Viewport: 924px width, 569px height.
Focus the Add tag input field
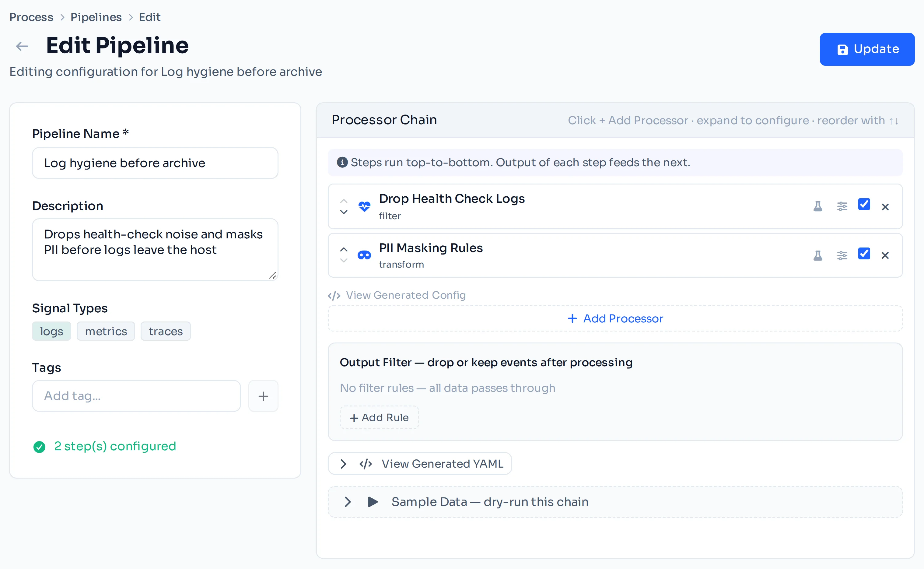click(136, 396)
